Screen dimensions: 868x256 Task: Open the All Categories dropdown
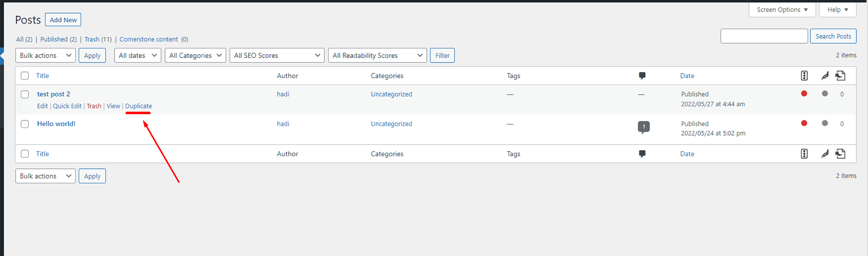click(x=195, y=55)
